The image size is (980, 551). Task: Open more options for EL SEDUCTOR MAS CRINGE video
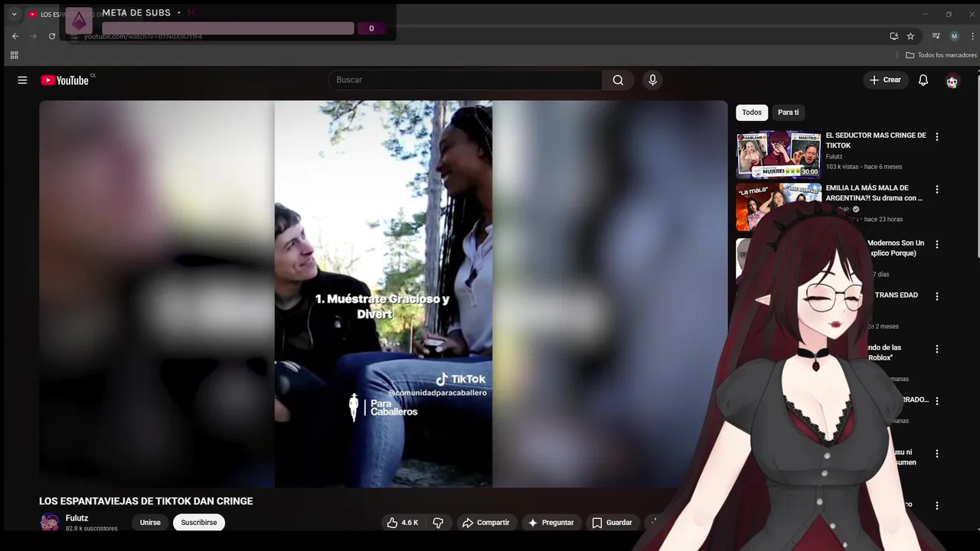936,137
